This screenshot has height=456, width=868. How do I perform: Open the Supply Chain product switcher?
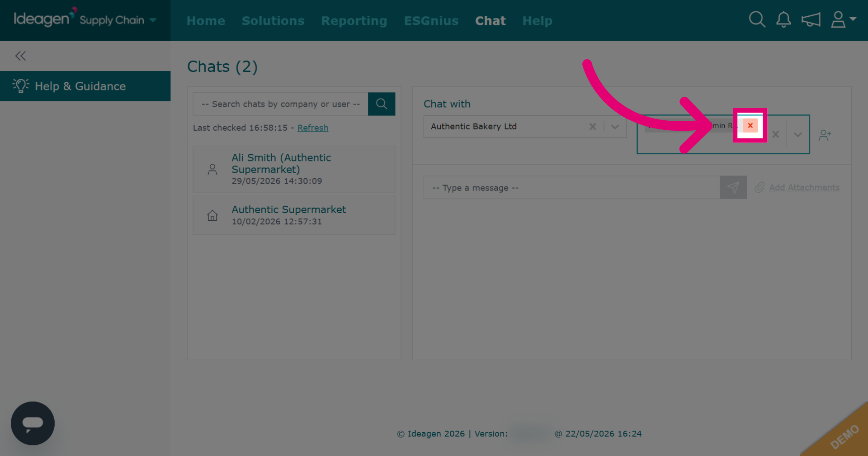[118, 20]
